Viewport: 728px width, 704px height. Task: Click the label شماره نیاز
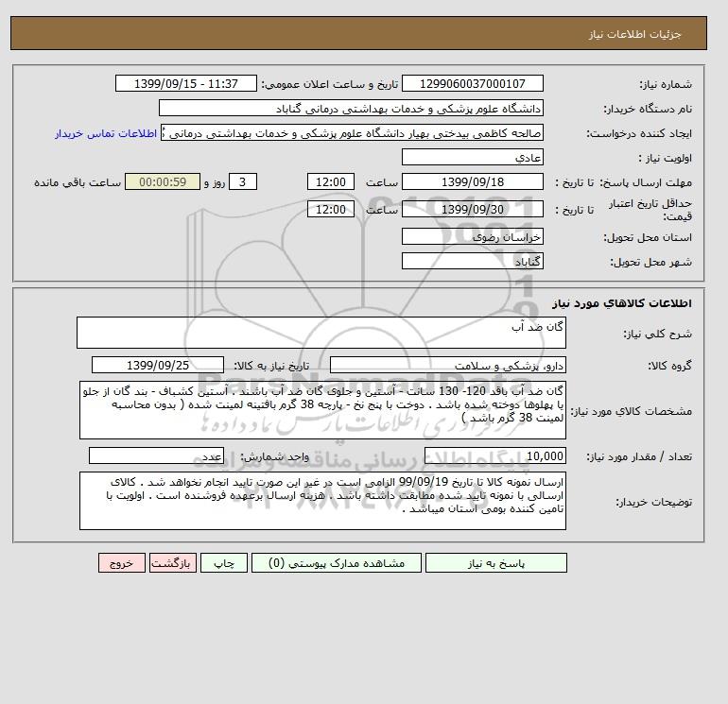[x=666, y=84]
